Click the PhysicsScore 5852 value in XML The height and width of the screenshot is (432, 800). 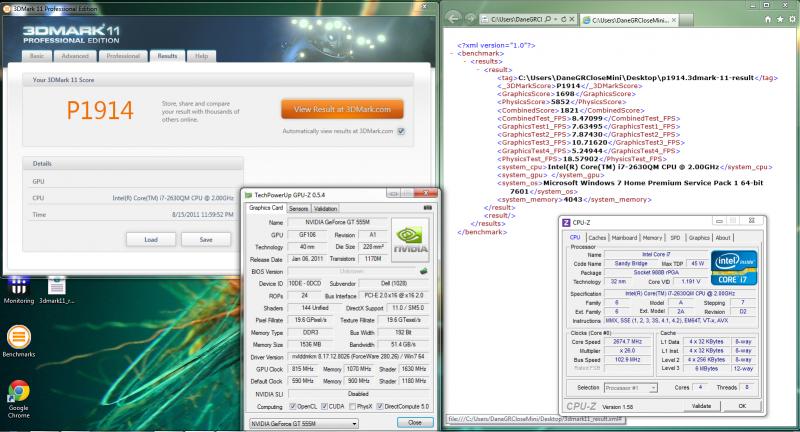(560, 102)
